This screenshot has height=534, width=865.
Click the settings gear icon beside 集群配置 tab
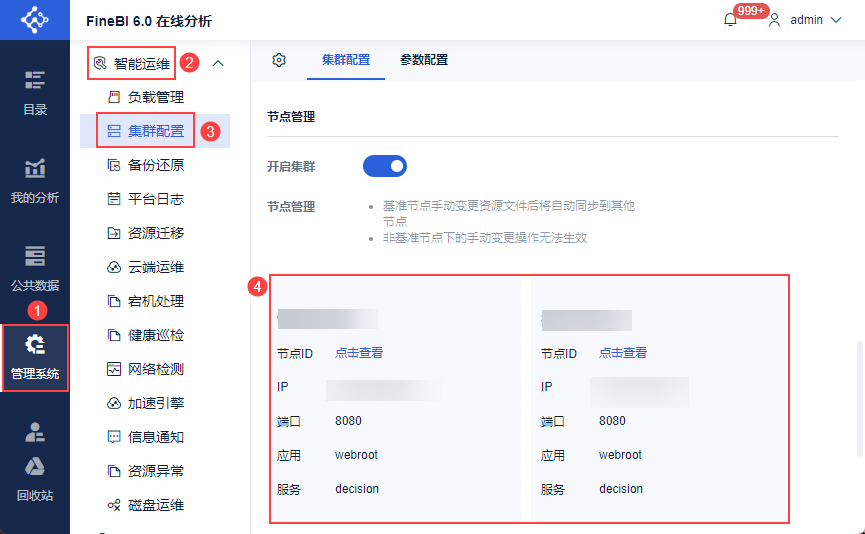coord(279,60)
